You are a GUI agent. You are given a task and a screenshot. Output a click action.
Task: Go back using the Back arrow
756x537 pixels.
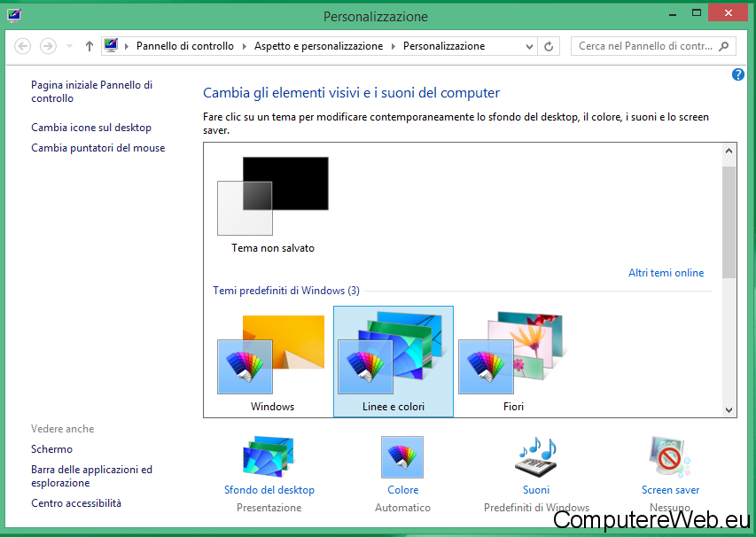point(23,46)
